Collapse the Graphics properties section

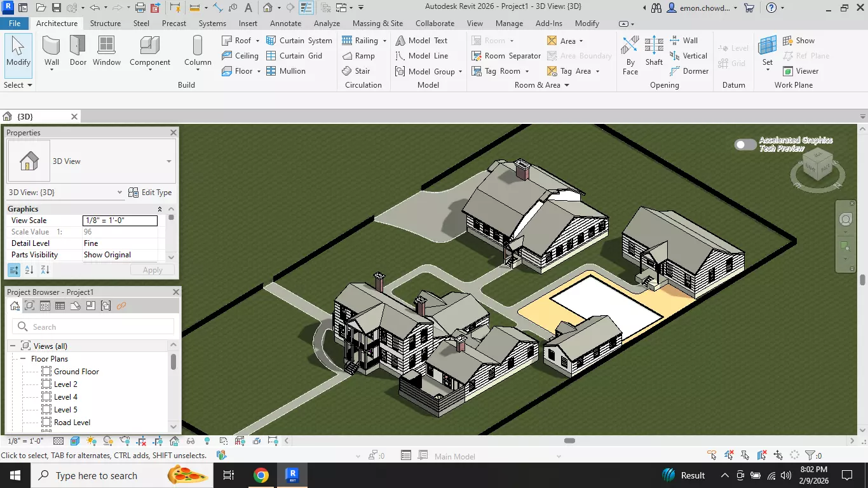coord(159,209)
